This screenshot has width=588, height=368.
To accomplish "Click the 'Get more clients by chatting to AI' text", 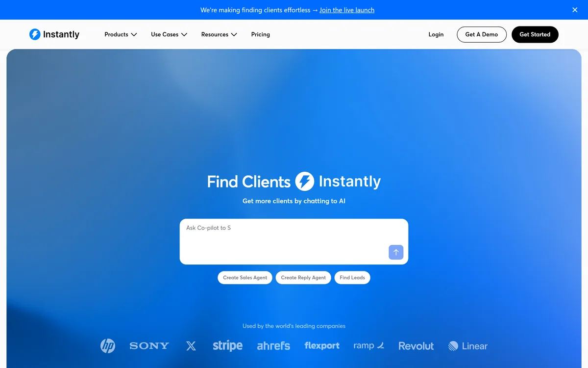I will 294,201.
